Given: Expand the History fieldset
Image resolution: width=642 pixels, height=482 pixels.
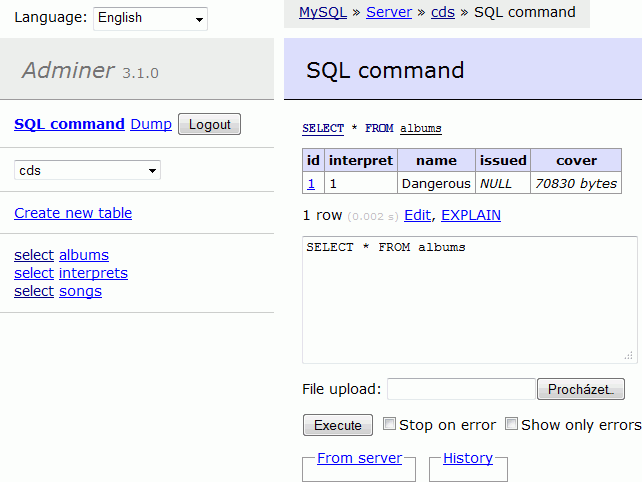Looking at the screenshot, I should point(468,458).
